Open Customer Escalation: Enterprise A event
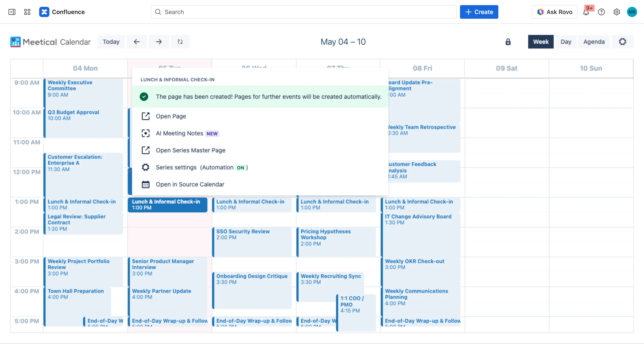The height and width of the screenshot is (344, 644). tap(83, 175)
